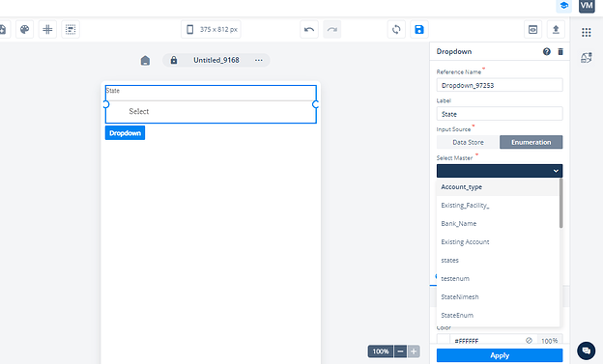603x364 pixels.
Task: Choose Bank_Name from the master list
Action: [x=459, y=224]
